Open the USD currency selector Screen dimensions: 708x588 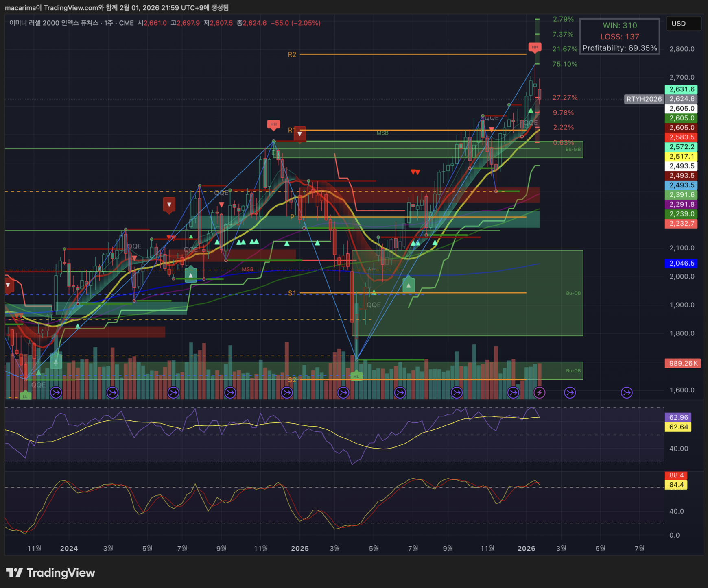(683, 24)
